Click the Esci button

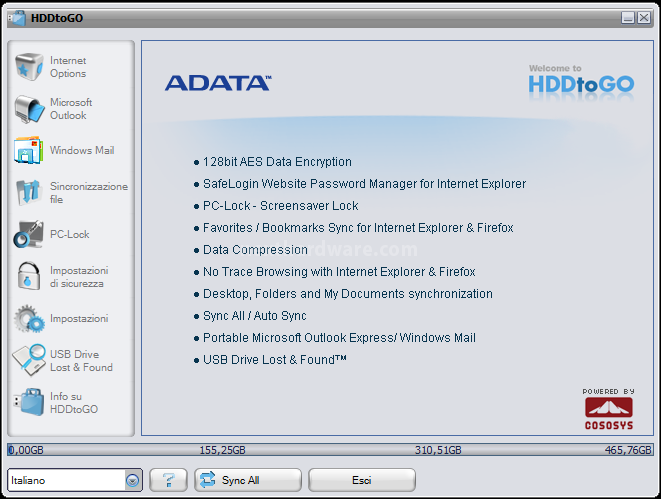coord(362,480)
